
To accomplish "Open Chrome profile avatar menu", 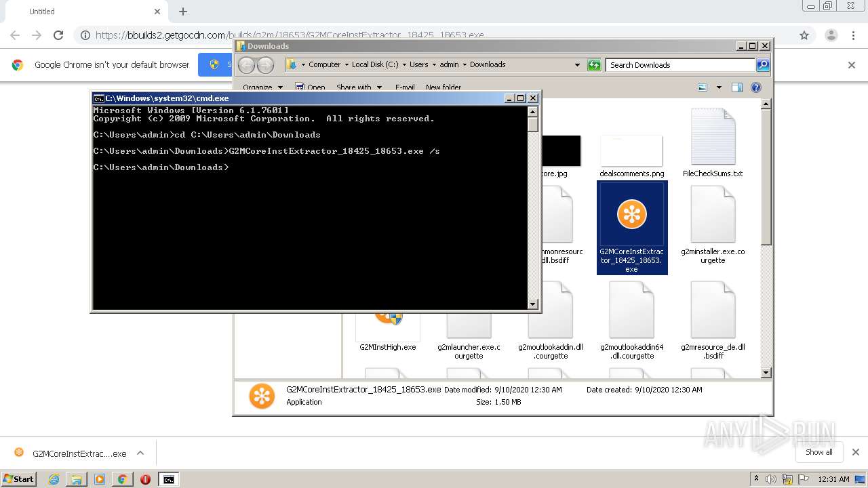I will click(831, 35).
